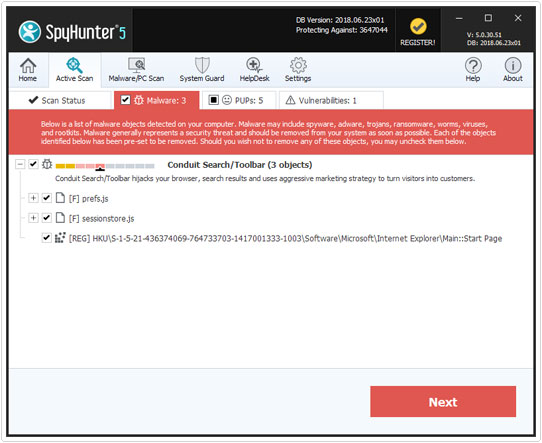The width and height of the screenshot is (542, 443).
Task: Open Help question mark icon
Action: pyautogui.click(x=473, y=65)
